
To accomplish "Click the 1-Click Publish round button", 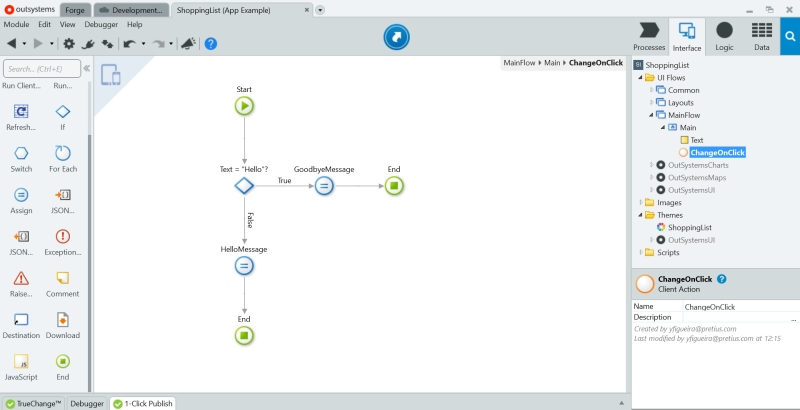I will coord(396,37).
